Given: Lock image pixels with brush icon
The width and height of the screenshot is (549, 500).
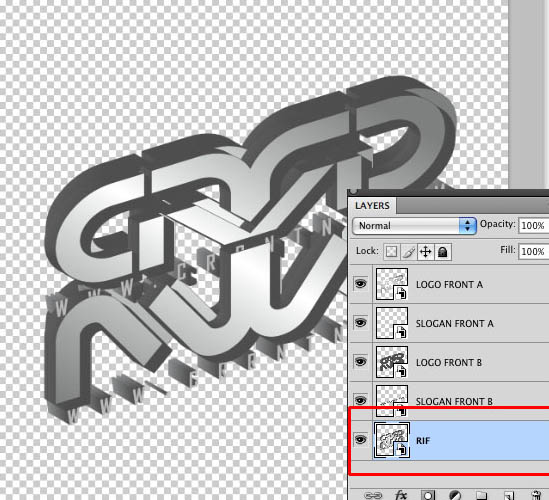Looking at the screenshot, I should coord(408,252).
